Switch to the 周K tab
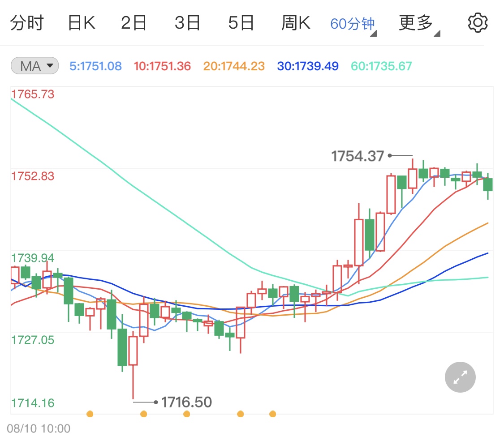 pyautogui.click(x=296, y=23)
